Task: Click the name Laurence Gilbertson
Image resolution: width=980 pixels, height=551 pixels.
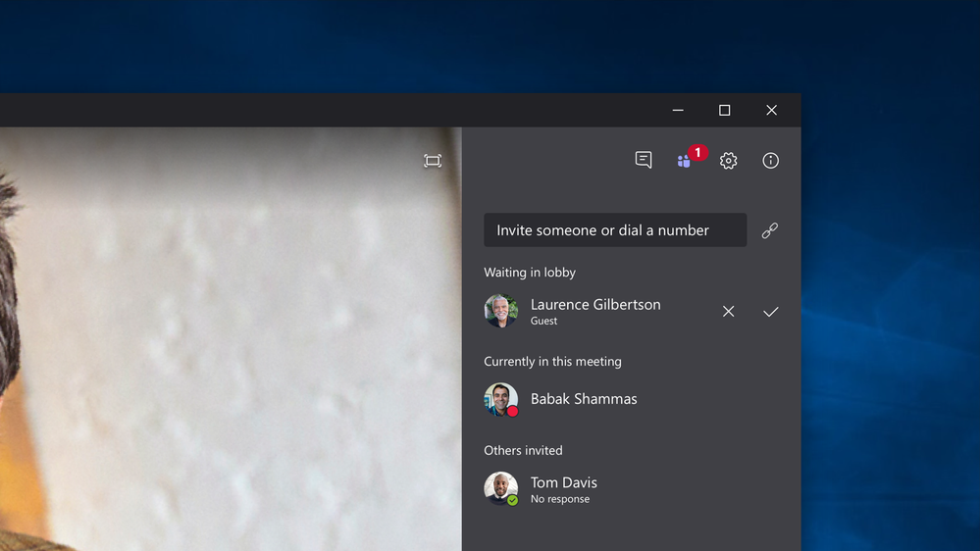Action: coord(595,304)
